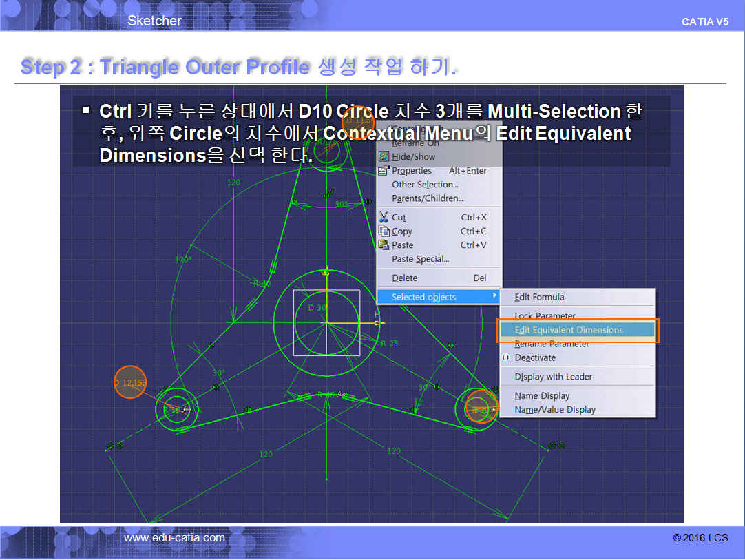This screenshot has height=560, width=745.
Task: Click the Properties icon in context menu
Action: tap(384, 171)
